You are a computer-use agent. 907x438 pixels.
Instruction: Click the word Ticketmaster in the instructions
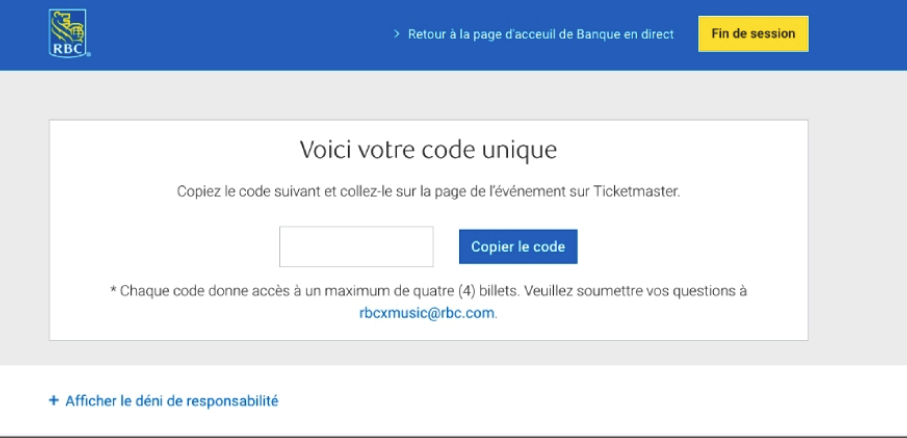641,190
